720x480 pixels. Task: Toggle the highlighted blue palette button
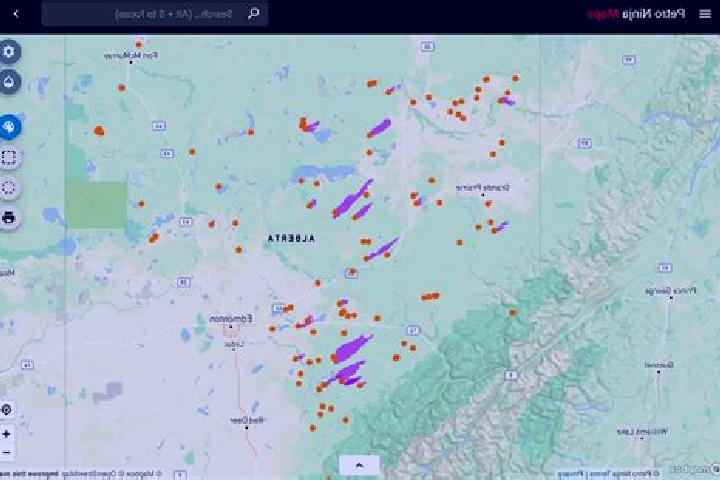(9, 127)
